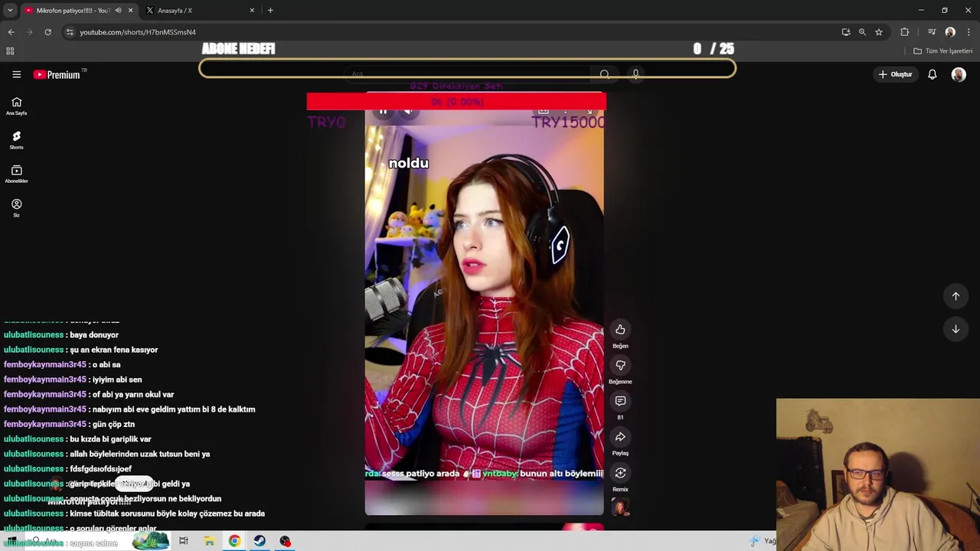Open zoom control in address bar

(862, 32)
